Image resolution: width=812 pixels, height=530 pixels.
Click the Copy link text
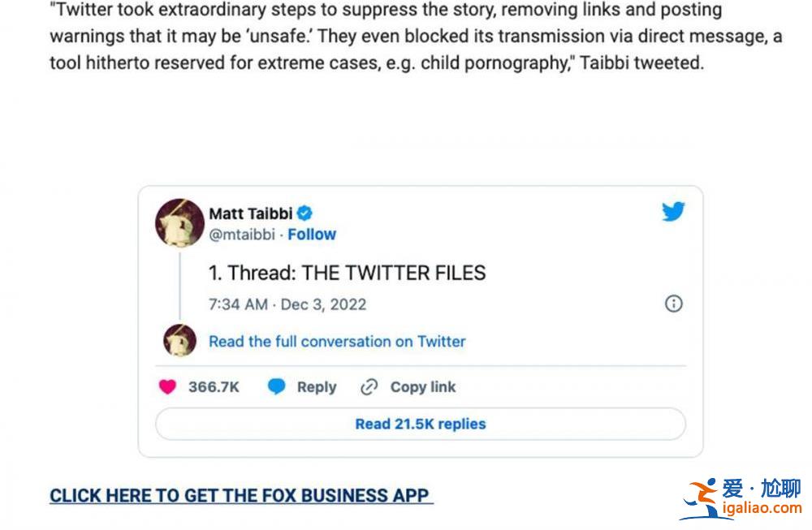423,387
